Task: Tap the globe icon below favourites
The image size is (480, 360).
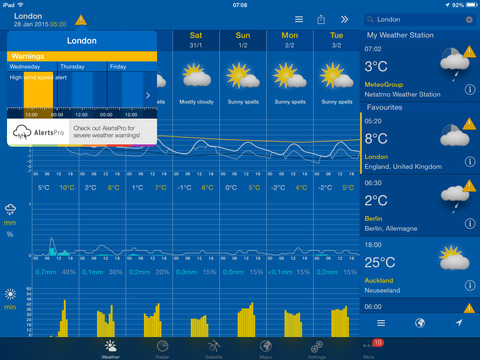Action: [420, 323]
